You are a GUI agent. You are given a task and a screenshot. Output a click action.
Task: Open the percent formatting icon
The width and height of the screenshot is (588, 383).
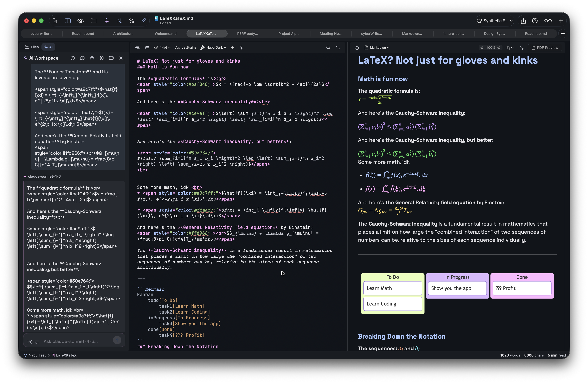132,21
